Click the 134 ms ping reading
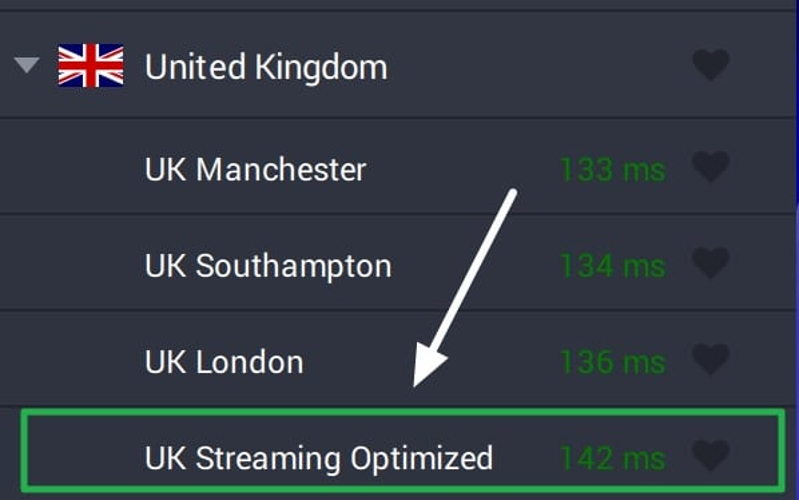 (611, 266)
